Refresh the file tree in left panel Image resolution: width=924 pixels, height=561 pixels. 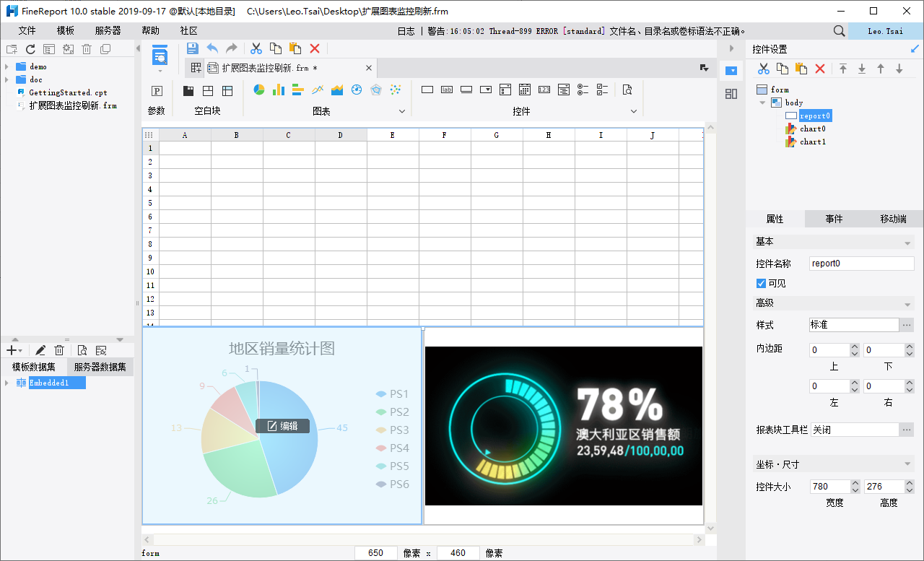30,49
